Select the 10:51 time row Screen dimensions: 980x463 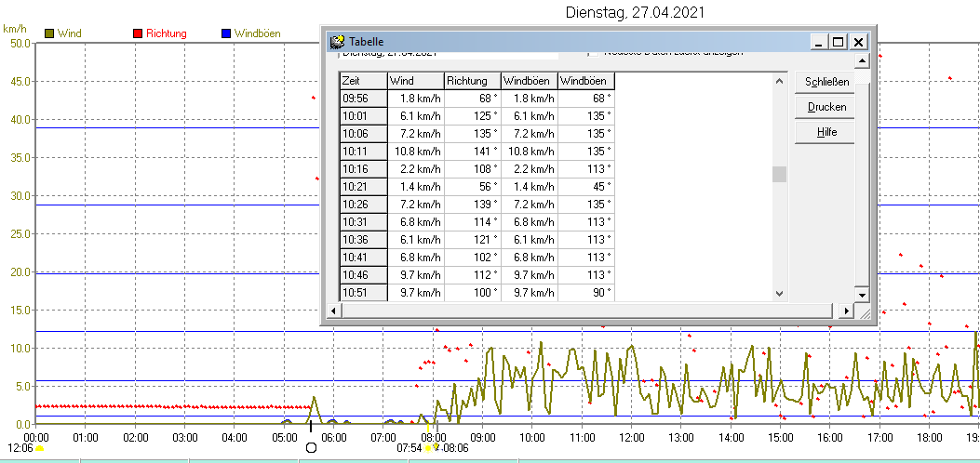pos(363,293)
